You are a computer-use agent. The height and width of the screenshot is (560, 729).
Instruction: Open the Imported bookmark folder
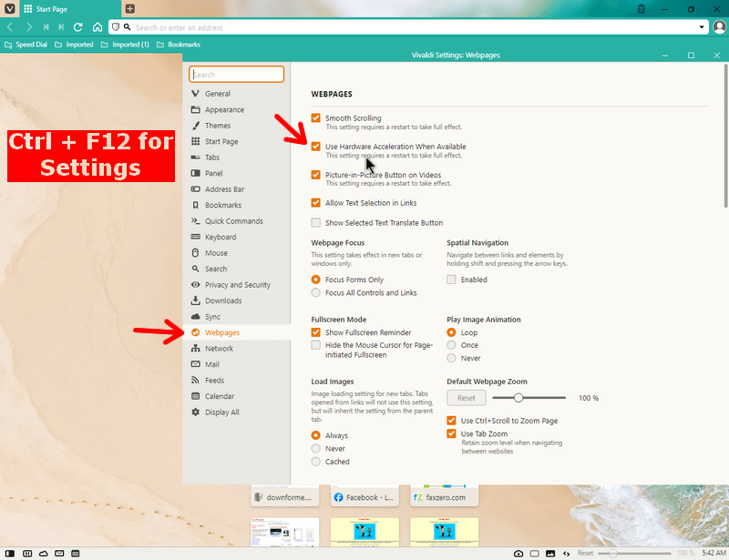point(74,45)
